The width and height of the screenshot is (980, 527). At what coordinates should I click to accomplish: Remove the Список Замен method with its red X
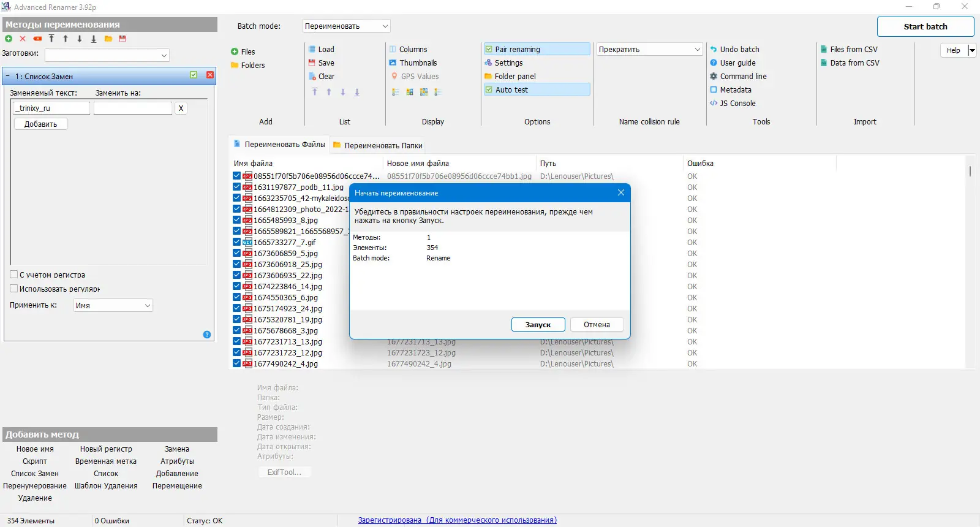coord(210,75)
